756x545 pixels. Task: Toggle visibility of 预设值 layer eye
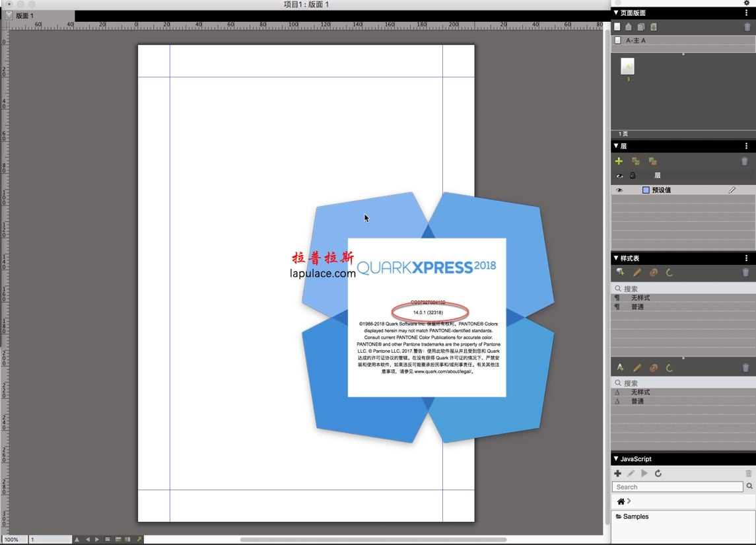[x=619, y=190]
